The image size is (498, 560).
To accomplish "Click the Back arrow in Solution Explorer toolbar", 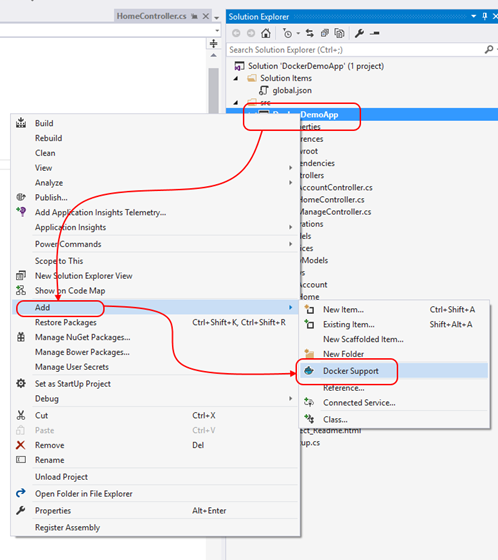I will (x=236, y=33).
